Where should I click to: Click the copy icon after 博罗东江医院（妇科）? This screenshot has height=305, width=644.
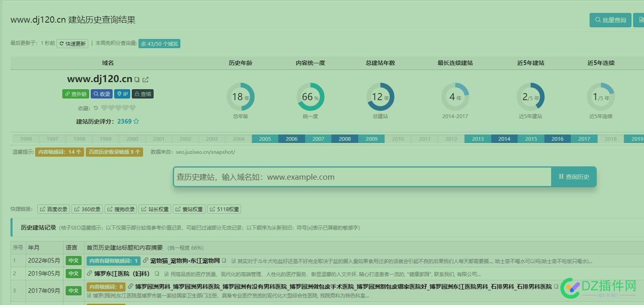point(157,274)
